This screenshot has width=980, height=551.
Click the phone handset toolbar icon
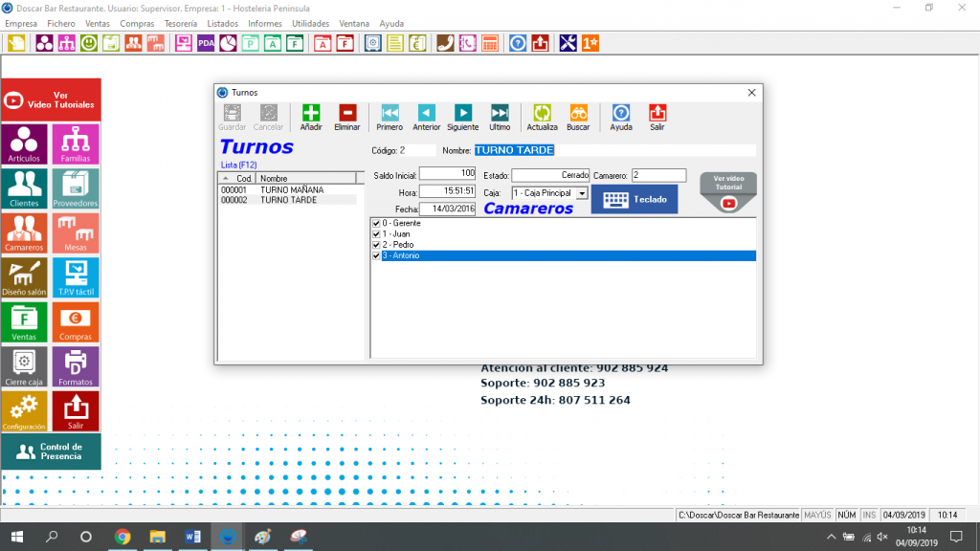[x=445, y=43]
